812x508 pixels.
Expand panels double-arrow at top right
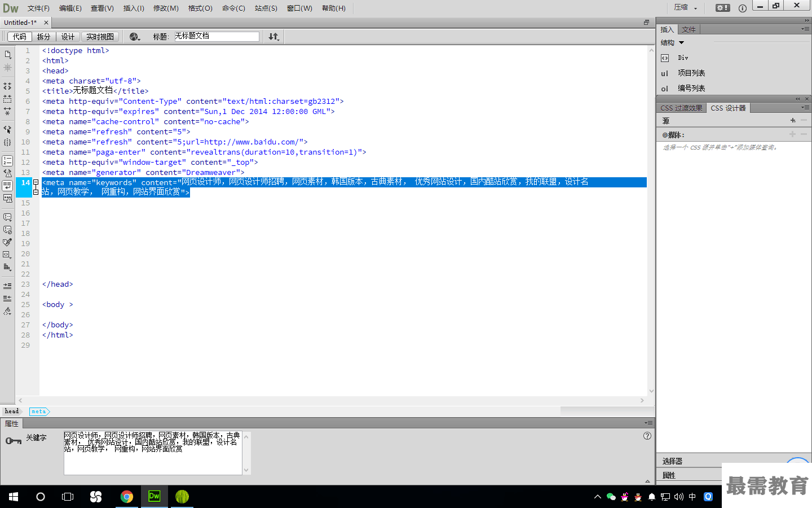[807, 20]
